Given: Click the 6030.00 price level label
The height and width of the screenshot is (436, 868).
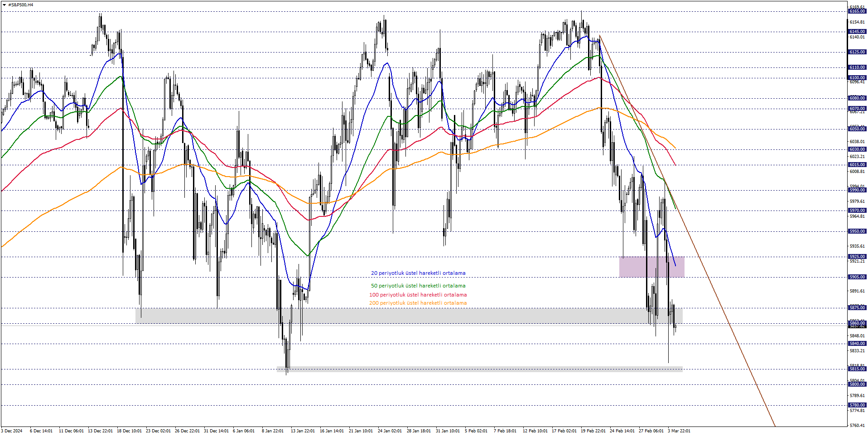Looking at the screenshot, I should coord(857,149).
